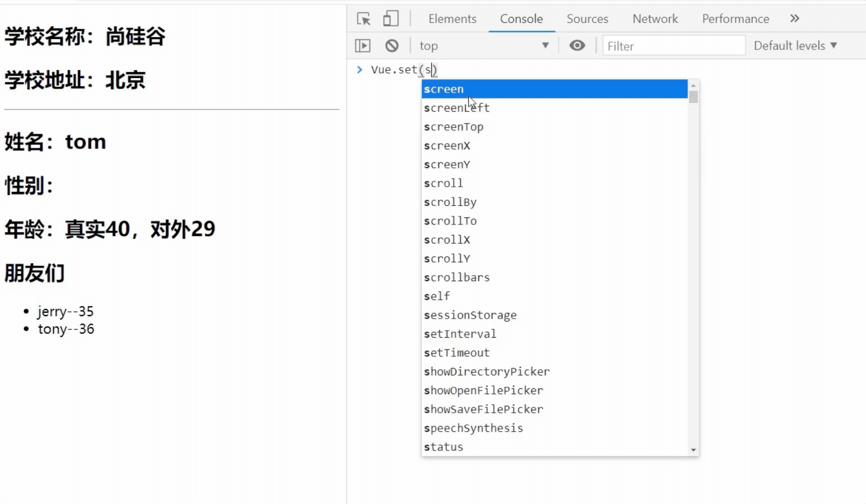Click the clear console icon
The width and height of the screenshot is (866, 504).
[x=392, y=45]
